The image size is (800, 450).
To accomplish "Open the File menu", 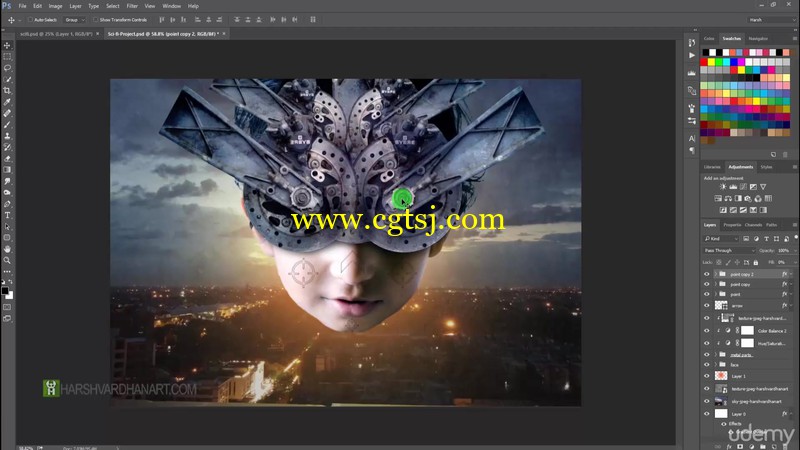I will [x=22, y=6].
